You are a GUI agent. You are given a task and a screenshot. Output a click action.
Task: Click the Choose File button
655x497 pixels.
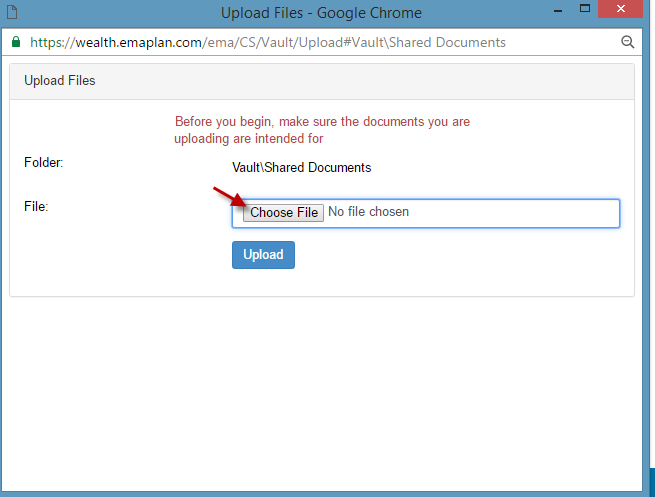pos(283,213)
